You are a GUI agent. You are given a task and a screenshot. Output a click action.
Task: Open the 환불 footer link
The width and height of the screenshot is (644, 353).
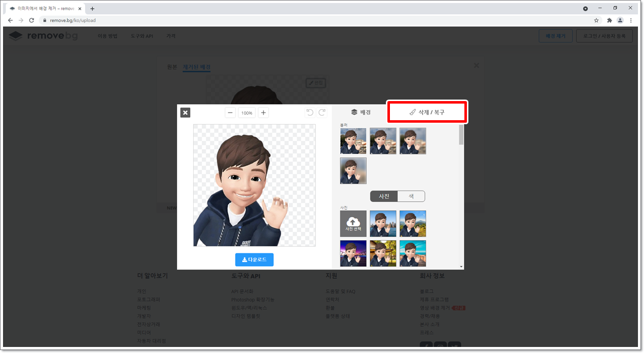tap(330, 307)
